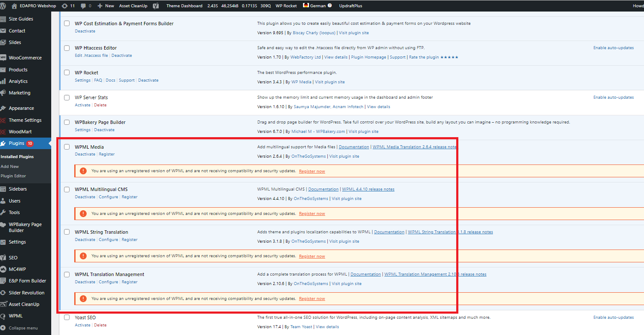Open WP Rocket FAQ link

point(98,80)
